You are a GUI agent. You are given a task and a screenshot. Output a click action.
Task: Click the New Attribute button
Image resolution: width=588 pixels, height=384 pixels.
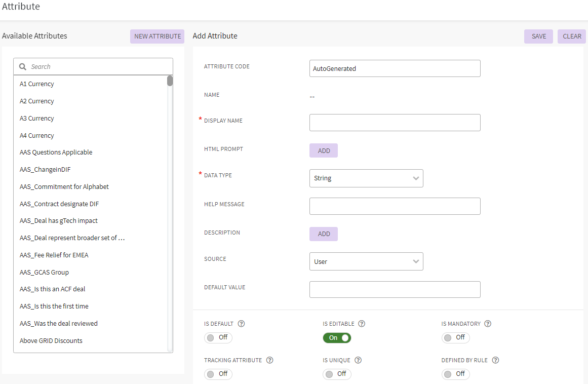tap(157, 36)
